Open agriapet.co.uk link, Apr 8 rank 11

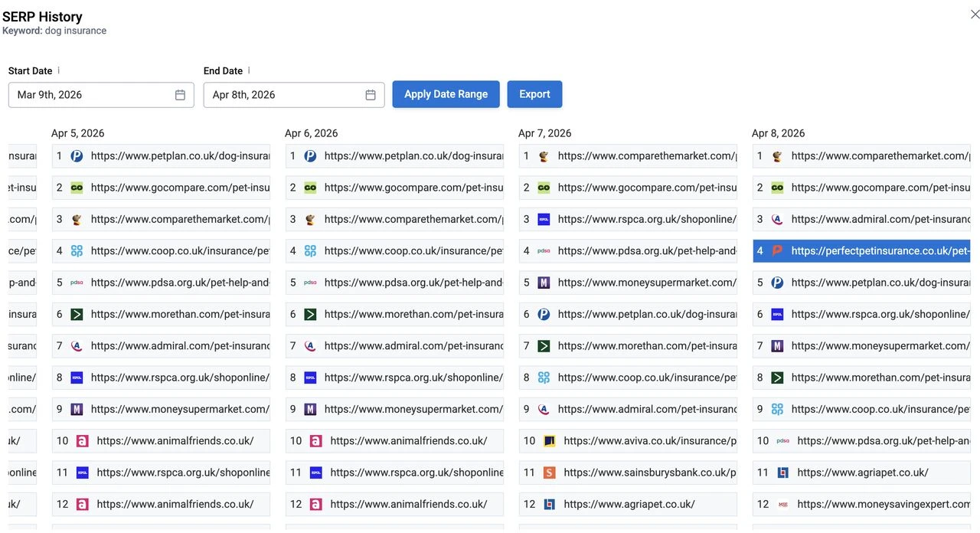[x=863, y=473]
